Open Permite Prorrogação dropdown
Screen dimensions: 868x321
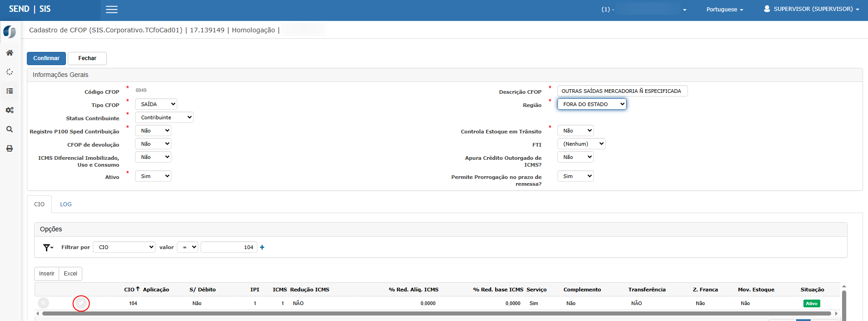(x=576, y=176)
